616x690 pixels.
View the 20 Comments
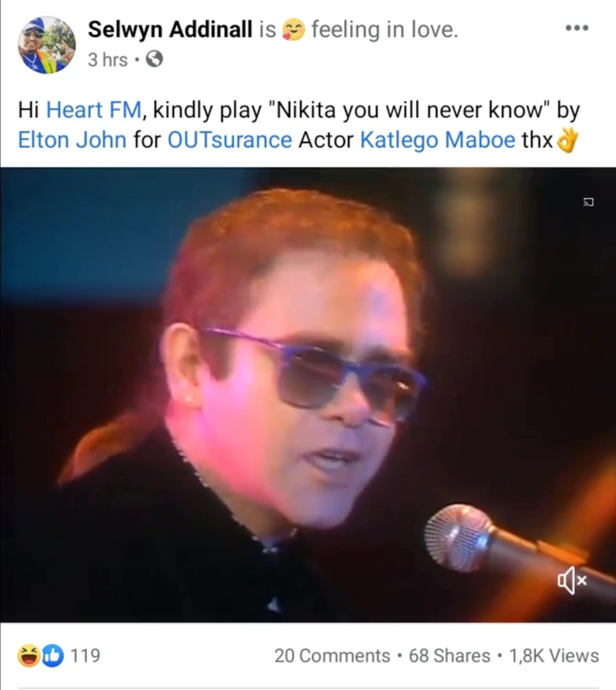tap(333, 656)
